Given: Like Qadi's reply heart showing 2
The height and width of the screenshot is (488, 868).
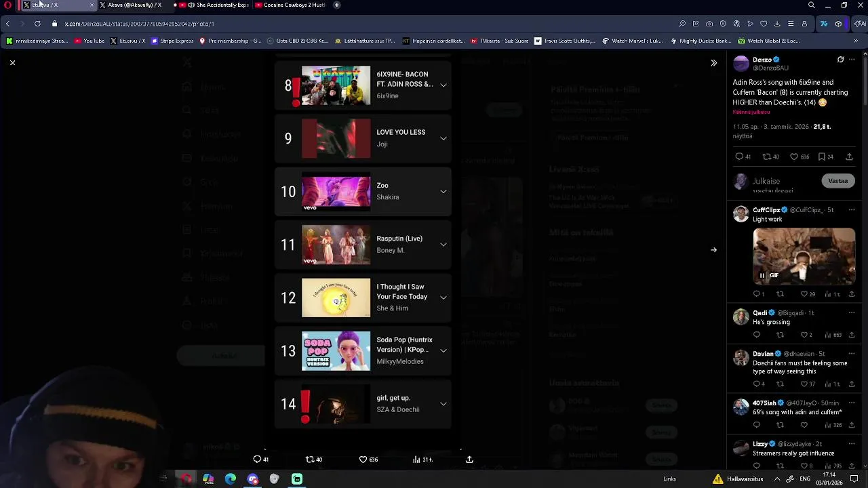Looking at the screenshot, I should point(804,335).
